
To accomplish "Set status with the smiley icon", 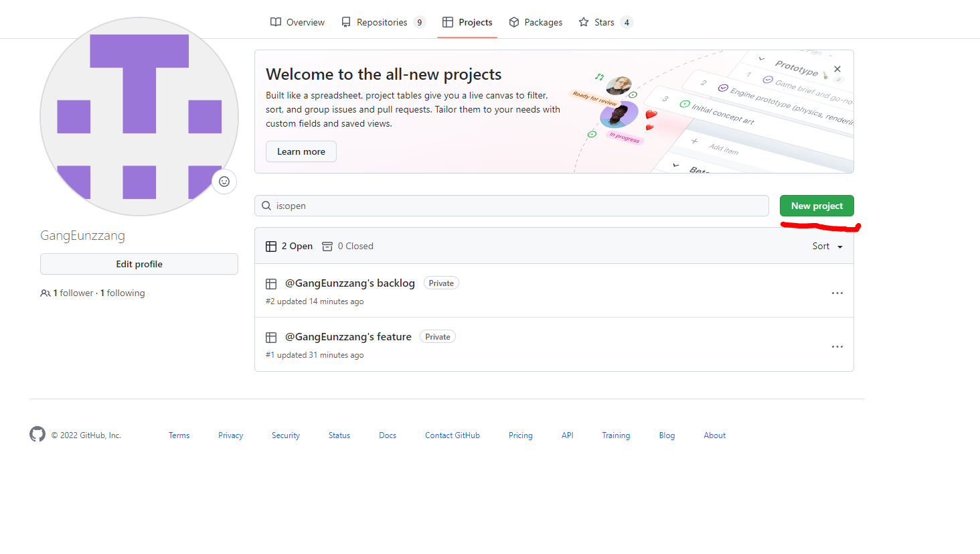I will [224, 182].
